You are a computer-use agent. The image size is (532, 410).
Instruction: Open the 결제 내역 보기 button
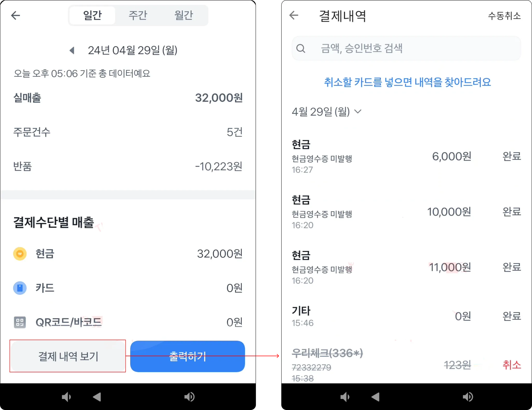68,356
